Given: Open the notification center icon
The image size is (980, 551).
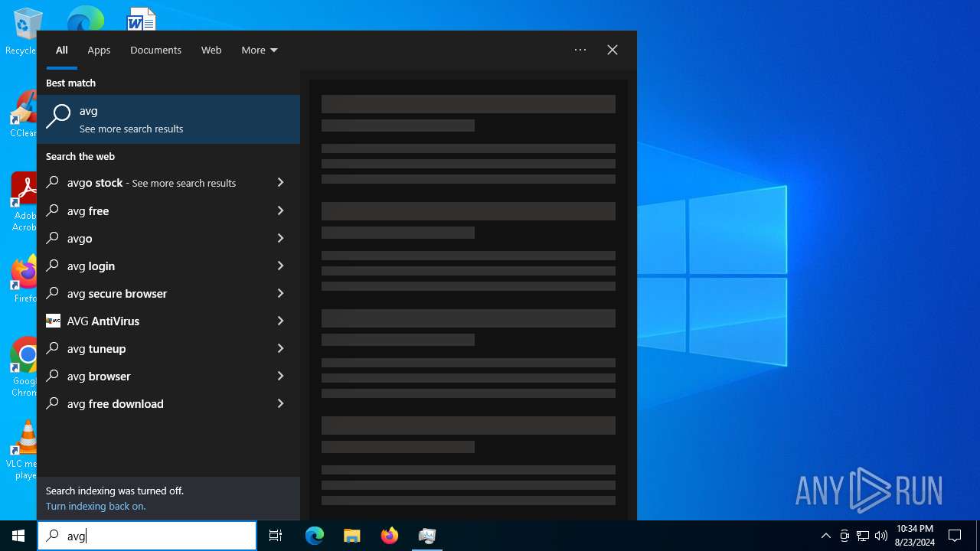Looking at the screenshot, I should (955, 536).
